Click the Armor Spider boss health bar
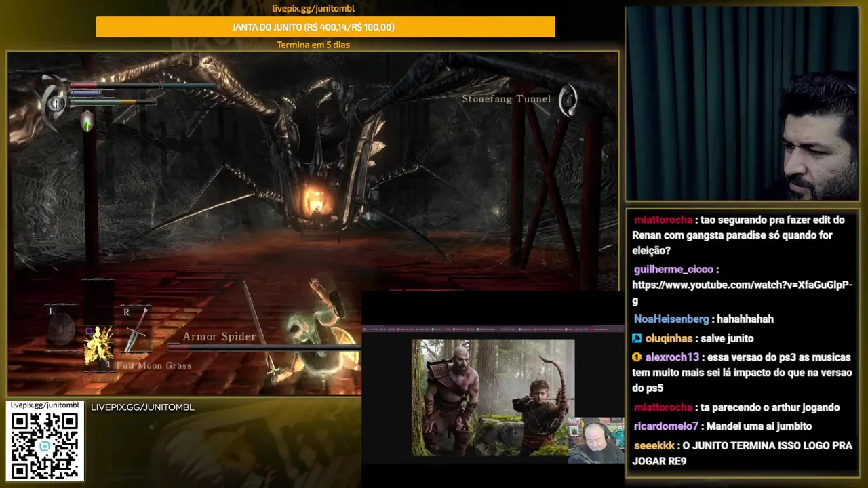This screenshot has height=488, width=868. [264, 348]
